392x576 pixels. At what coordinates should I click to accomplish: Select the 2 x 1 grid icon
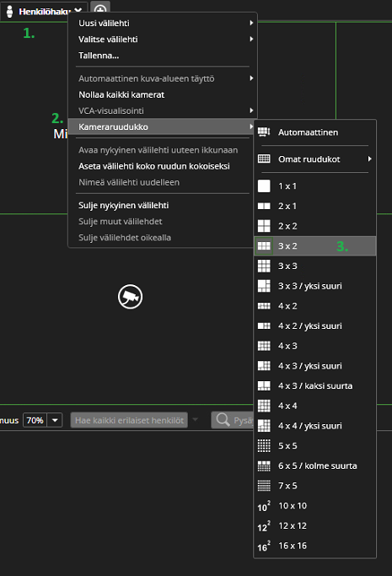click(x=264, y=206)
